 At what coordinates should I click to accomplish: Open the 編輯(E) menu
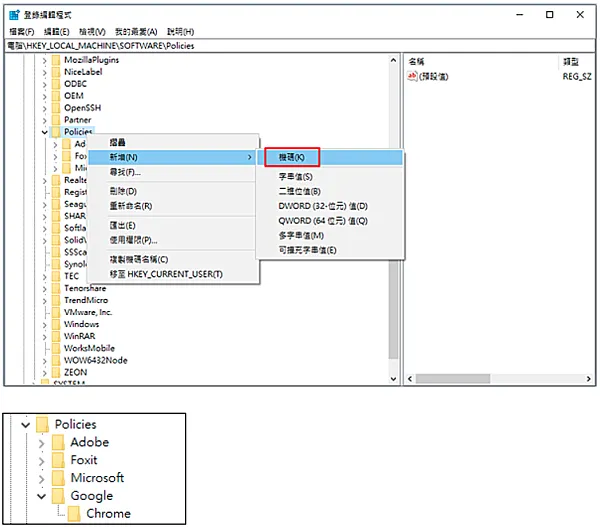[x=56, y=32]
